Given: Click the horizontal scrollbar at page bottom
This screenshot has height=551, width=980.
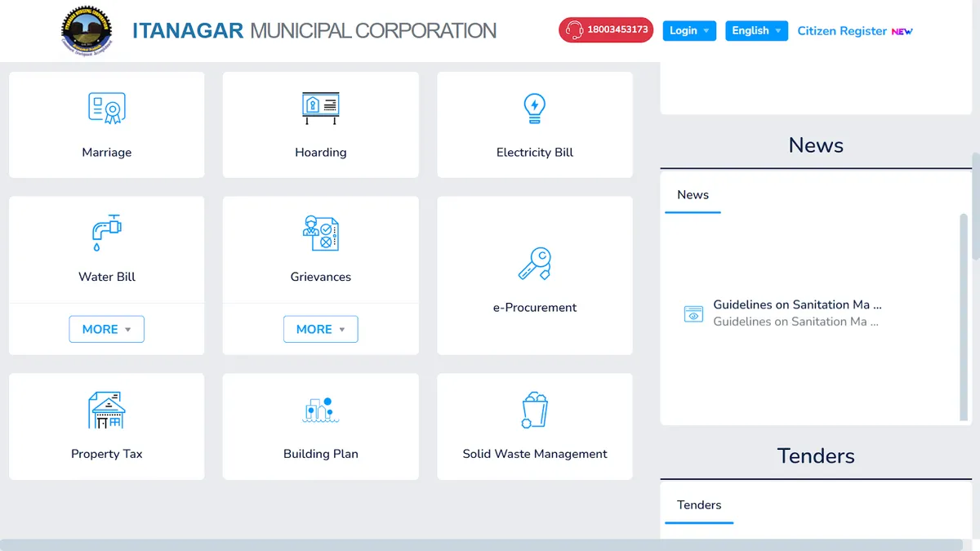Looking at the screenshot, I should pos(482,544).
